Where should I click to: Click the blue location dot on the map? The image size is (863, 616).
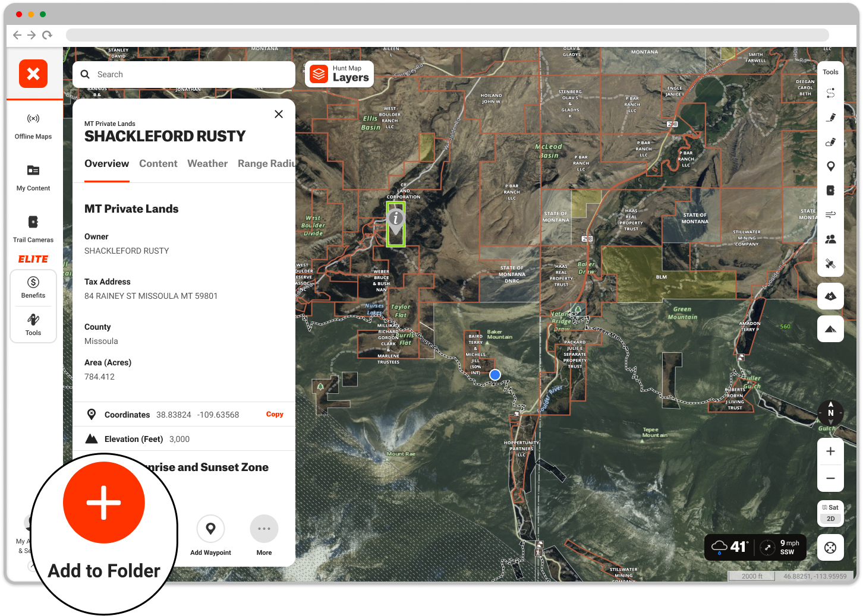tap(495, 375)
